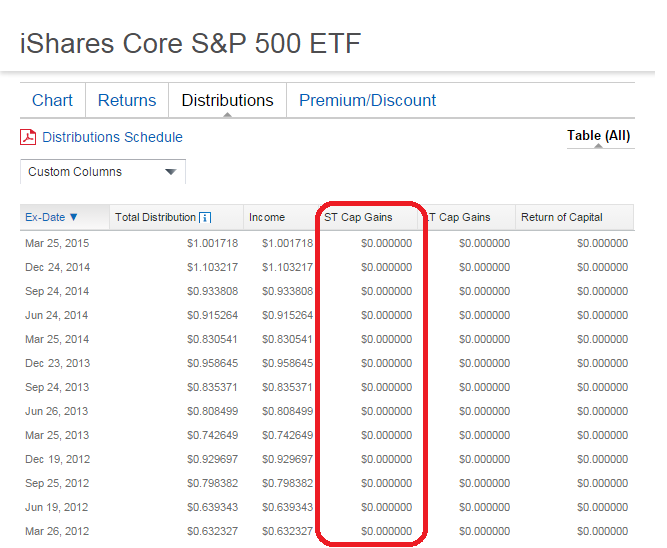667x548 pixels.
Task: Select the Mar 25, 2014 date cell
Action: (57, 340)
